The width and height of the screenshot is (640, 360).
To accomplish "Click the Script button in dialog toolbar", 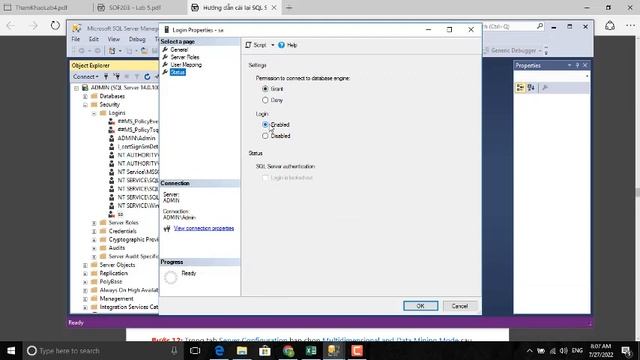I will point(256,45).
